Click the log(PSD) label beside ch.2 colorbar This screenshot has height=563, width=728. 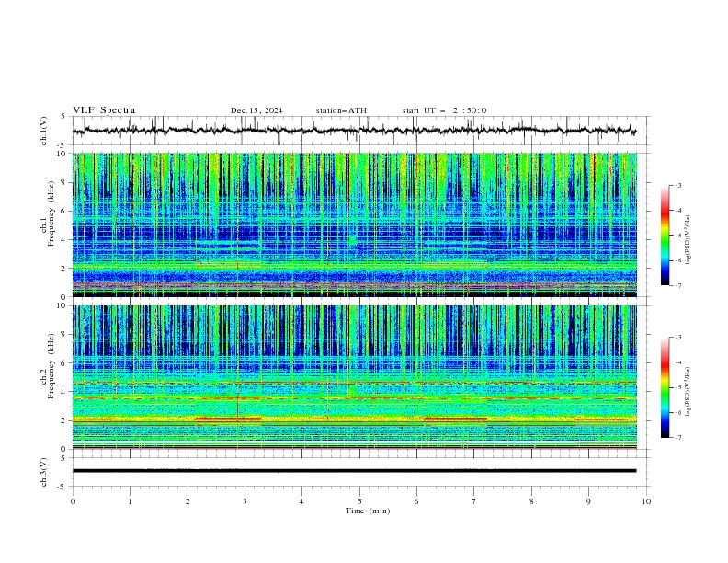688,392
